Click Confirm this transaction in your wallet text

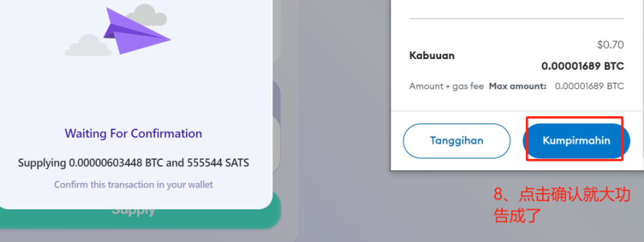[x=133, y=184]
